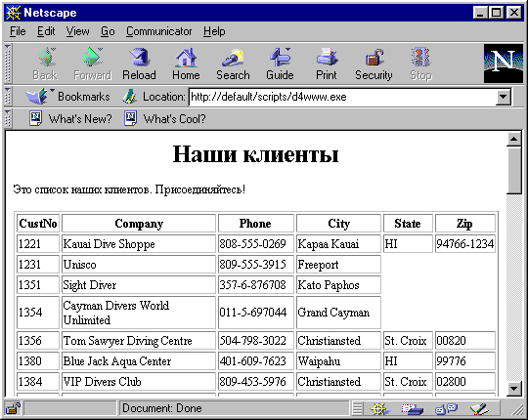Open the Composer icon in status bar
This screenshot has width=528, height=420.
(x=479, y=409)
